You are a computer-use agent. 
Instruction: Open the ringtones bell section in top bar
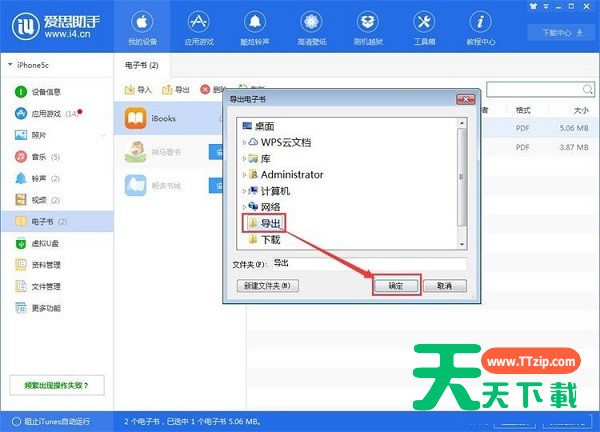point(255,28)
